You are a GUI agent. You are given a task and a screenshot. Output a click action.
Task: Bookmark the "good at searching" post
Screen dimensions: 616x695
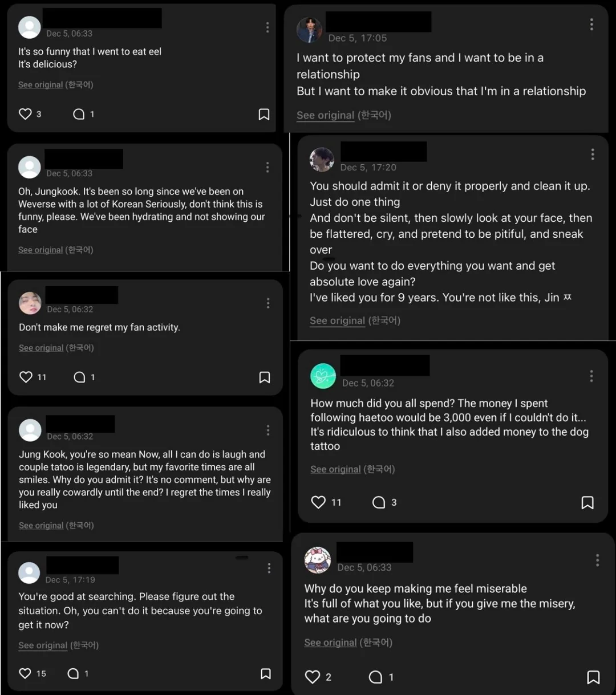click(266, 674)
